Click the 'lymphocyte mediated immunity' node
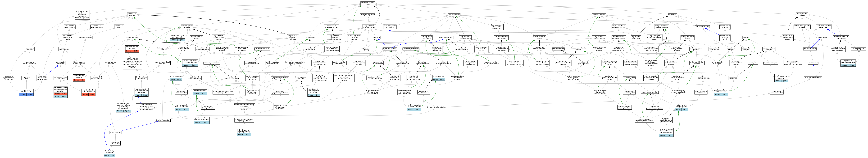 [162, 63]
